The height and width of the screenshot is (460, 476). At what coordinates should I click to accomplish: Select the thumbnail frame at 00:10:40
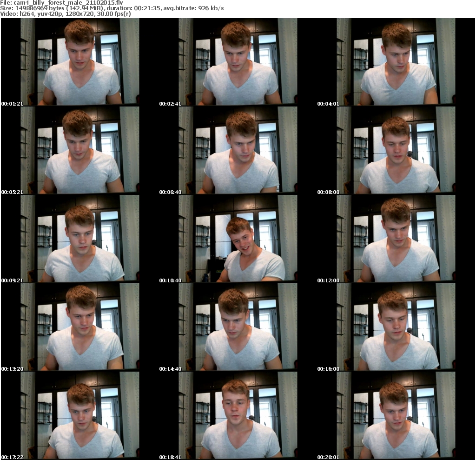click(x=238, y=239)
